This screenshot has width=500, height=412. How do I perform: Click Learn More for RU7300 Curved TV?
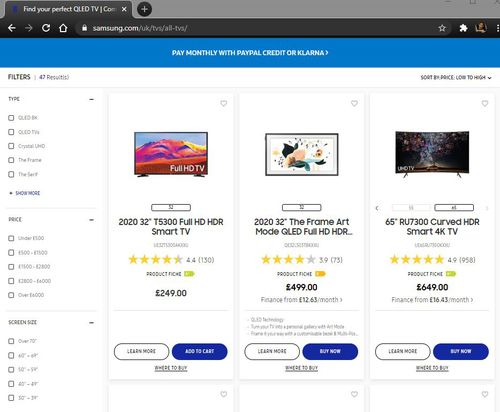403,351
